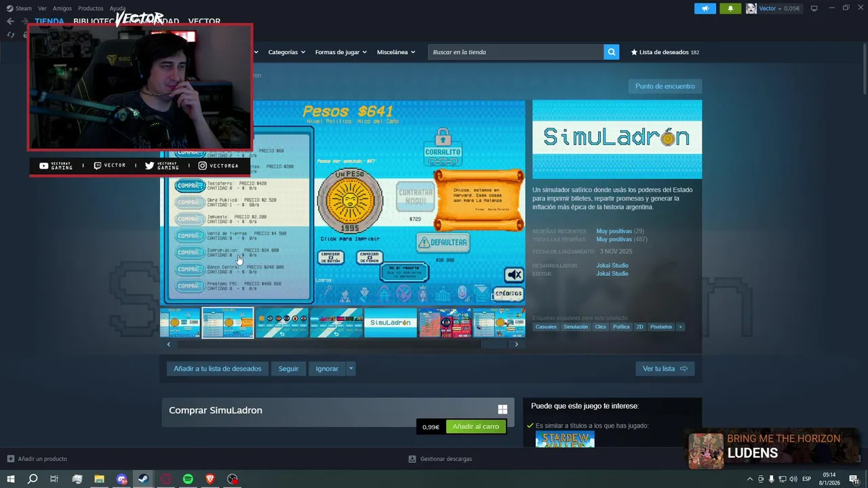Select the SimuLadrón logo thumbnail
868x488 pixels.
(391, 323)
